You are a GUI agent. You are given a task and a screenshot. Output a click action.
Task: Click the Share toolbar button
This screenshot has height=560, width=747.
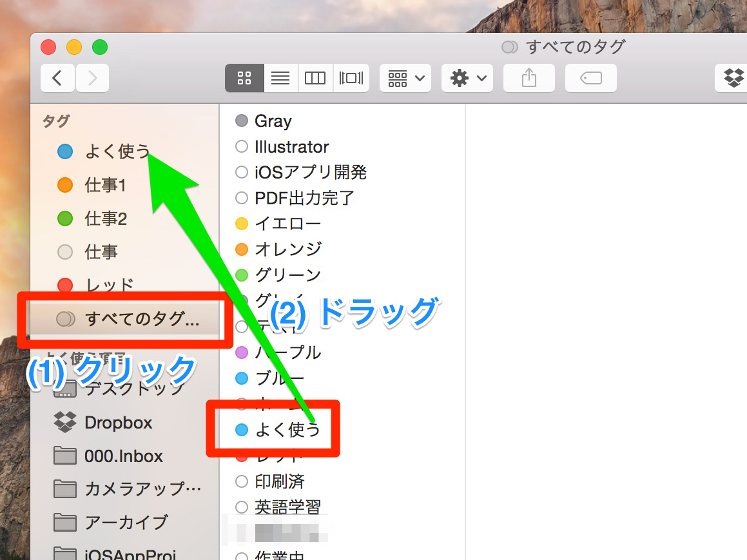(529, 77)
